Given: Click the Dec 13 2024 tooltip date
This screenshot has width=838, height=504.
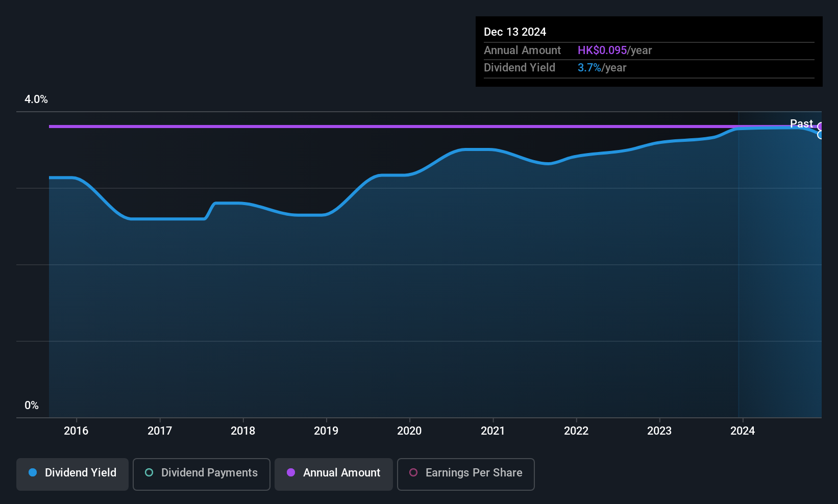Looking at the screenshot, I should 515,32.
